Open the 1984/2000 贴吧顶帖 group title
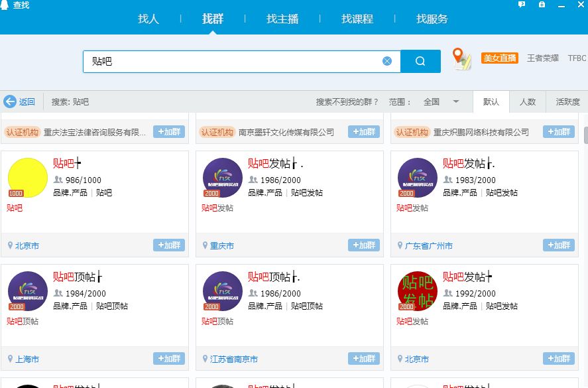The image size is (588, 388). [x=78, y=277]
